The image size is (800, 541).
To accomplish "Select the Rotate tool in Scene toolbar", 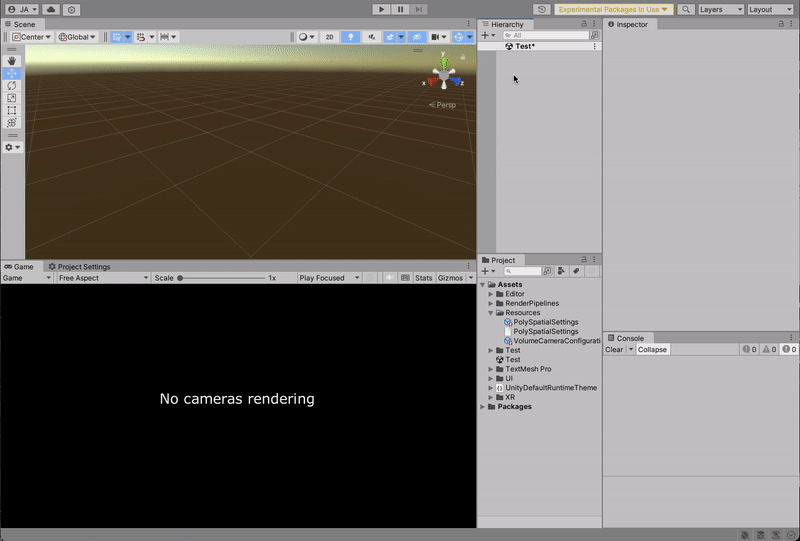I will (12, 86).
